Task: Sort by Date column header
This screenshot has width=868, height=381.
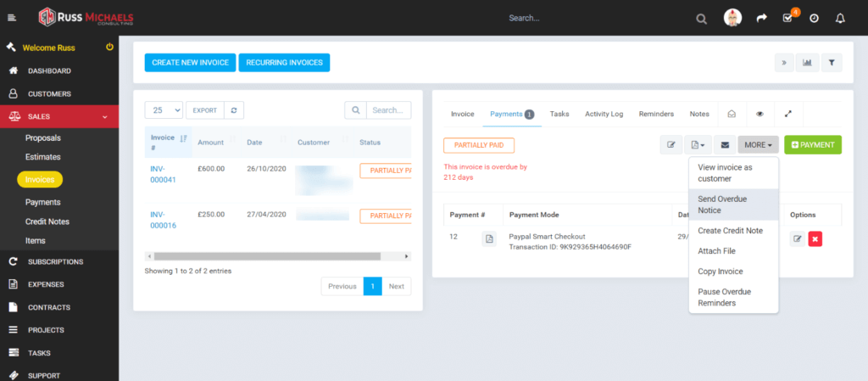Action: coord(265,143)
